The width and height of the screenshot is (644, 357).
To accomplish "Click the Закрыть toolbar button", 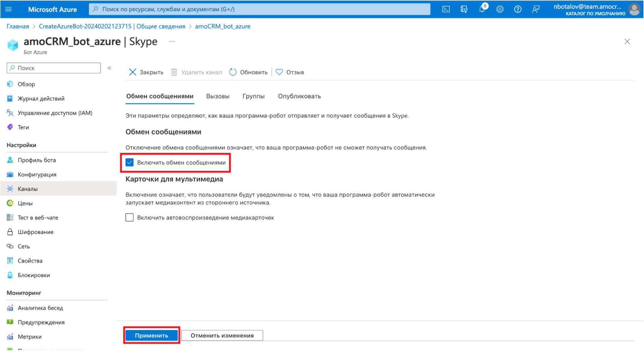I will (146, 72).
